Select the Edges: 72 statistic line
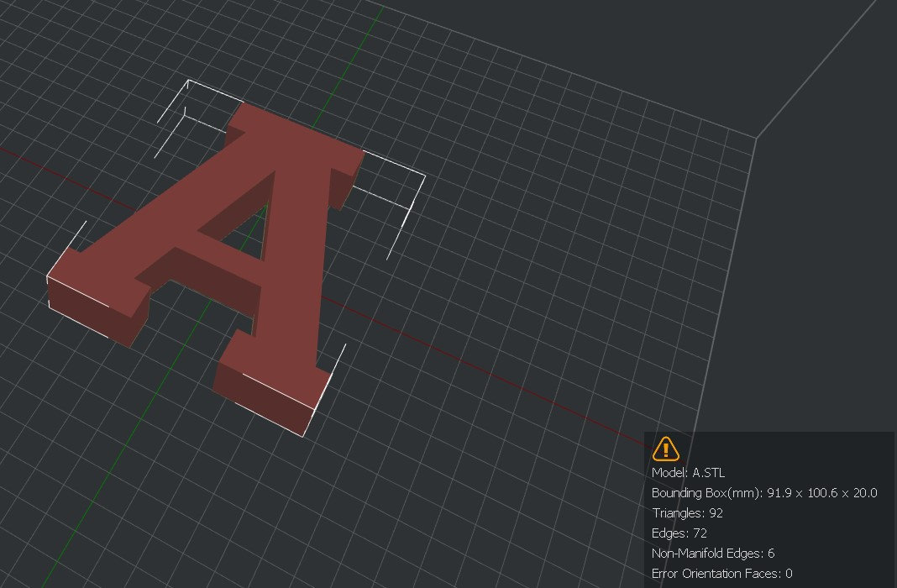897x588 pixels. 679,533
